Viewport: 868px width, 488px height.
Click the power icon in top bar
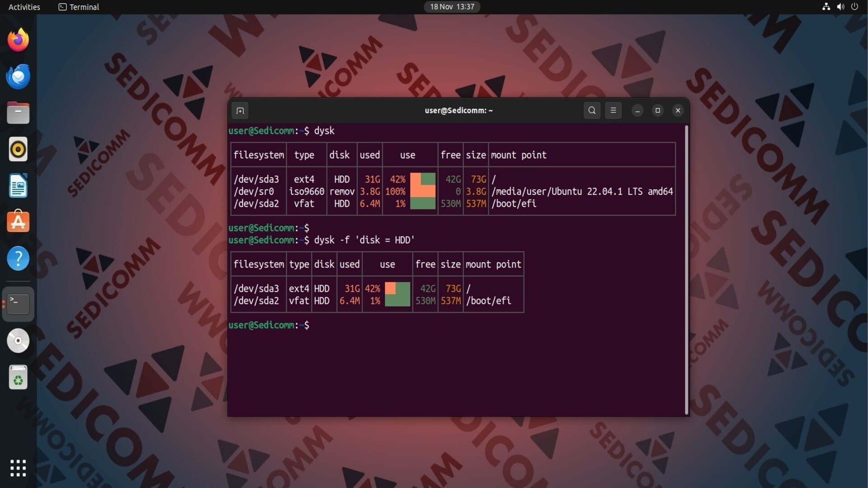pyautogui.click(x=854, y=7)
